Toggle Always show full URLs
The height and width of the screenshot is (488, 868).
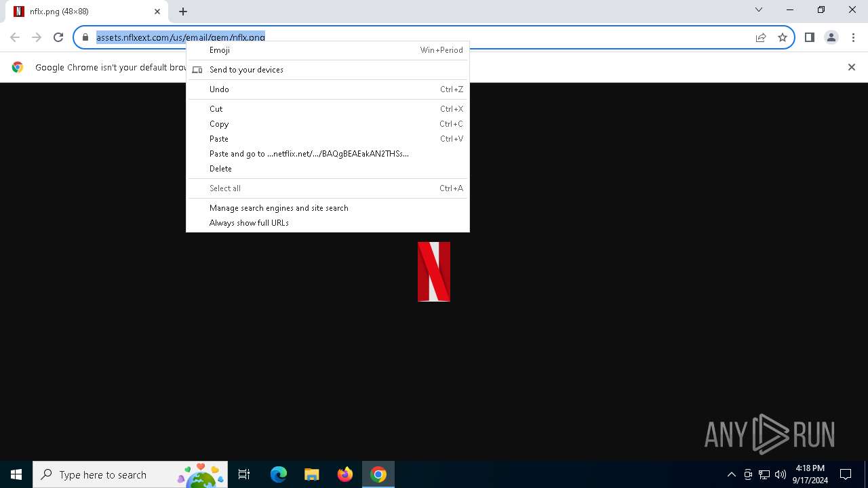click(328, 223)
